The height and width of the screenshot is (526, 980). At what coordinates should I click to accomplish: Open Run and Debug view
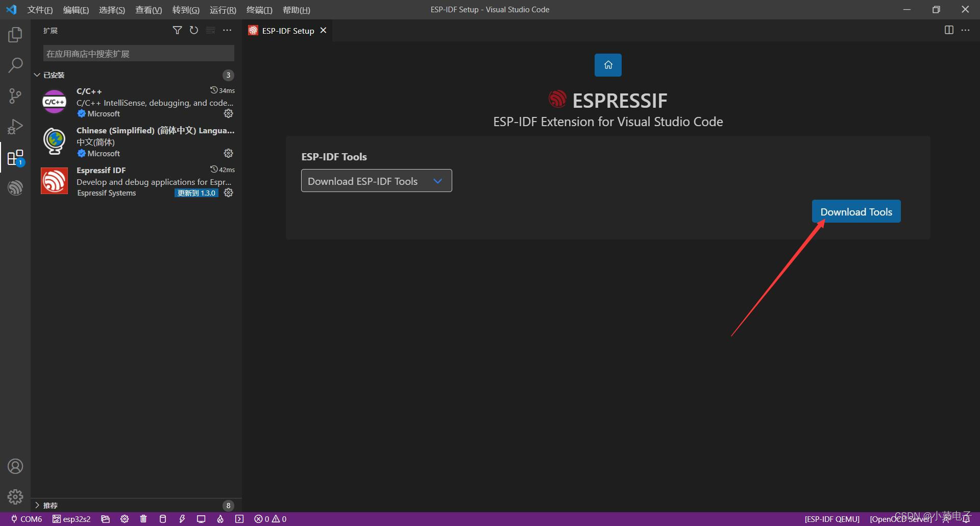pos(15,127)
